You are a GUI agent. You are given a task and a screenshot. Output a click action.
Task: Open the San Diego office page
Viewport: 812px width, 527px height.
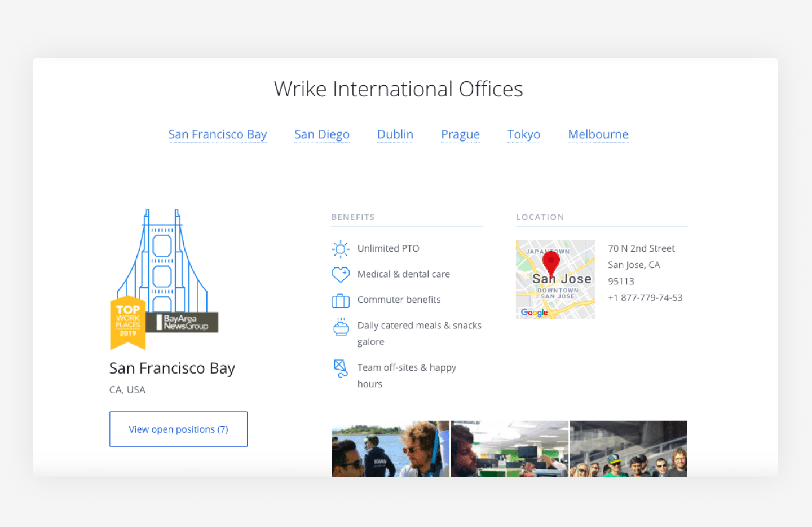(322, 134)
